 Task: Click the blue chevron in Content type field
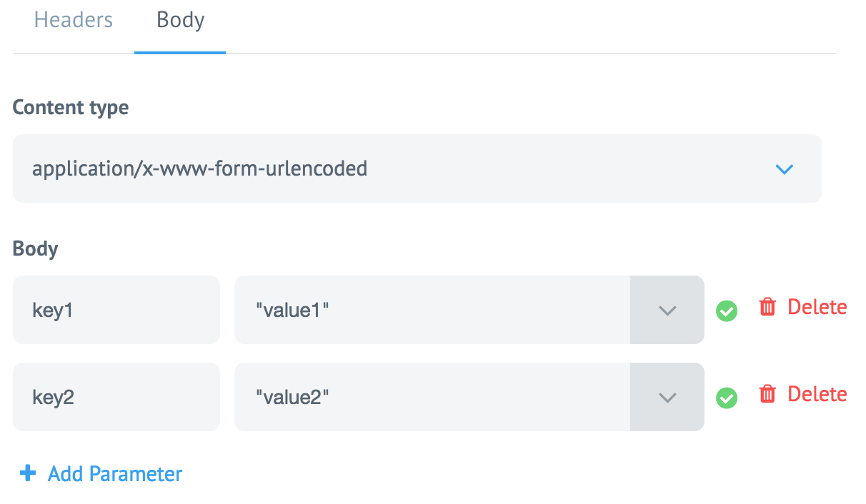[784, 169]
